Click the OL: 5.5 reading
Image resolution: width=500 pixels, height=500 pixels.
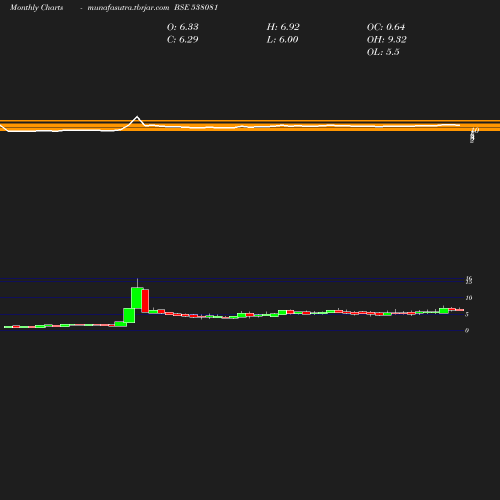point(383,52)
